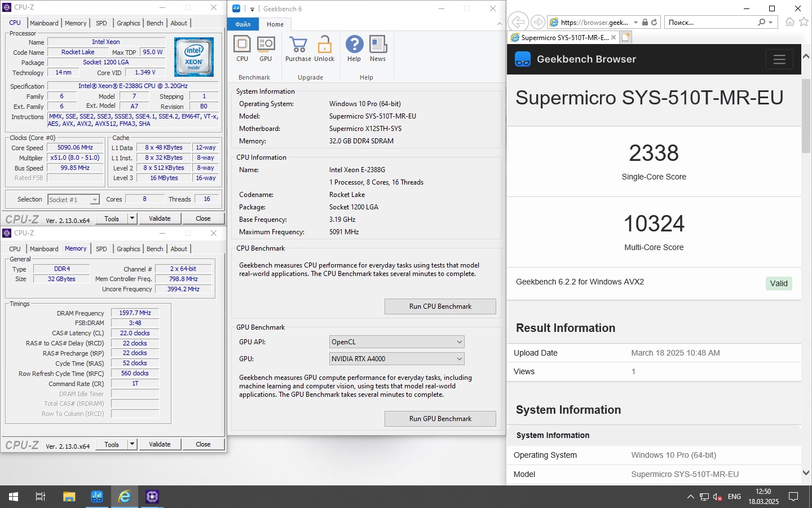Click the search magnifier icon in browser

click(x=762, y=22)
